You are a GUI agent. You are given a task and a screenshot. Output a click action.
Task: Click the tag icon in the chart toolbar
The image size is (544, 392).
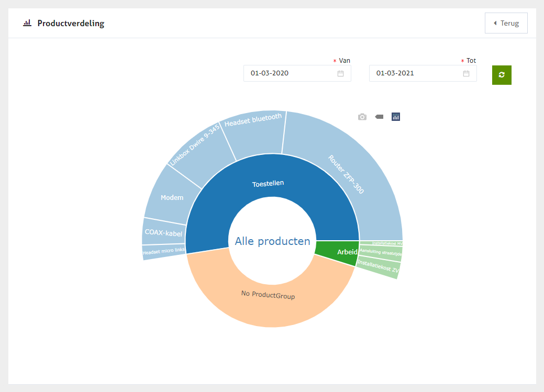point(379,117)
